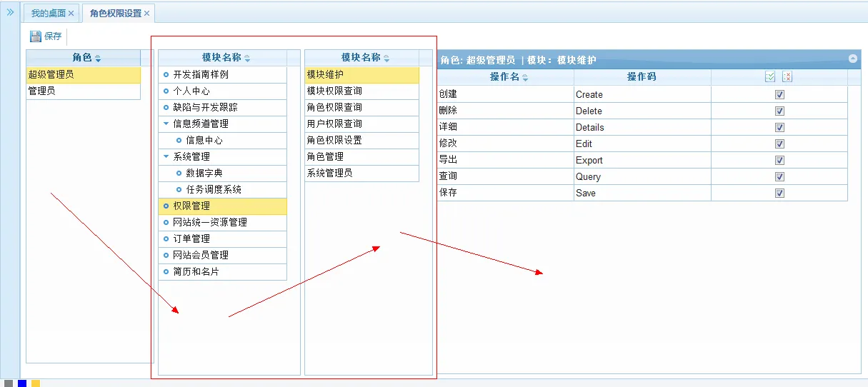Click the 角色 column header text
The image size is (868, 387).
[x=82, y=58]
